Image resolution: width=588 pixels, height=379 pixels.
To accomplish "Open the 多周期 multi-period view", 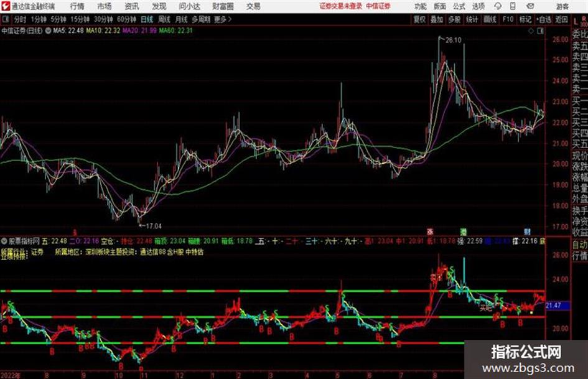I will point(201,19).
